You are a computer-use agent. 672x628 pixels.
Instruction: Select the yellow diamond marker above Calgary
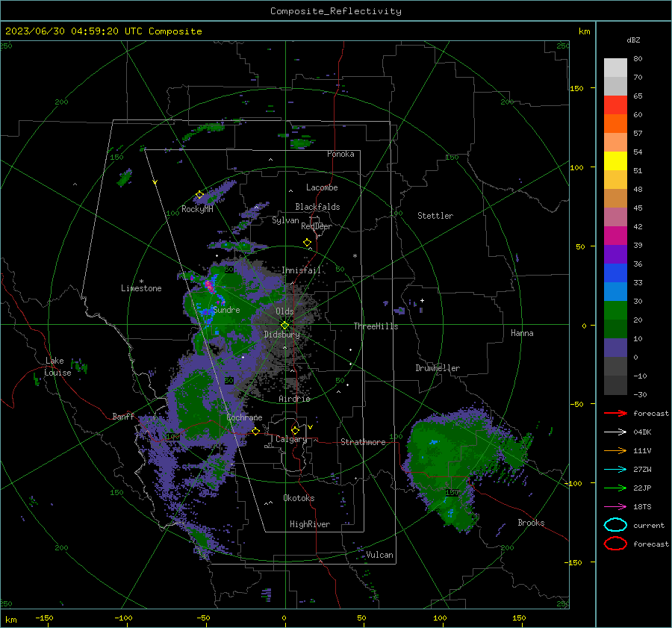tap(295, 430)
